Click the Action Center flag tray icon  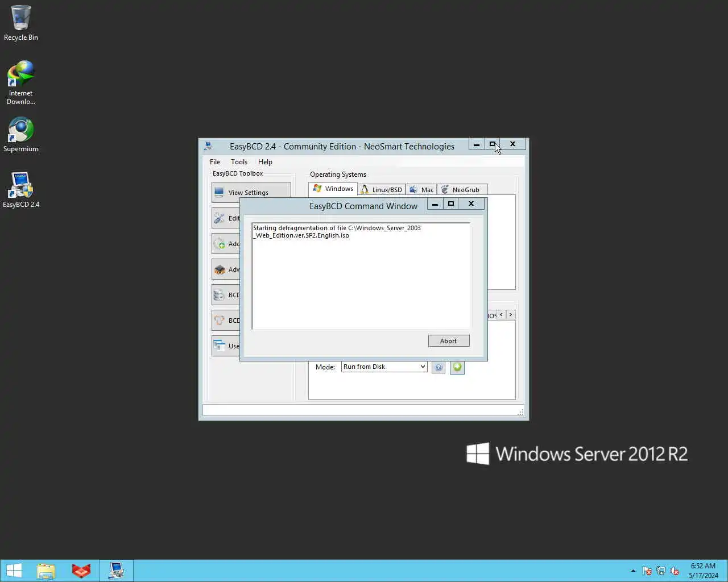[647, 571]
